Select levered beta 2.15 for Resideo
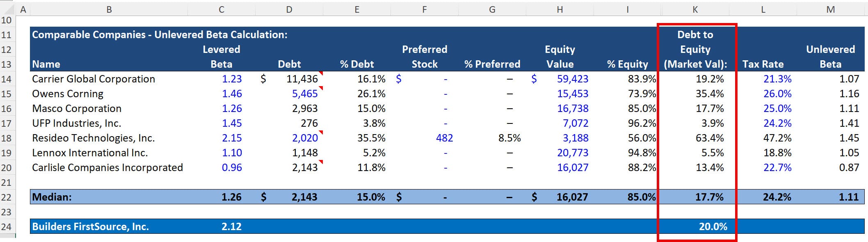Screen dimensions: 868x242 click(232, 138)
